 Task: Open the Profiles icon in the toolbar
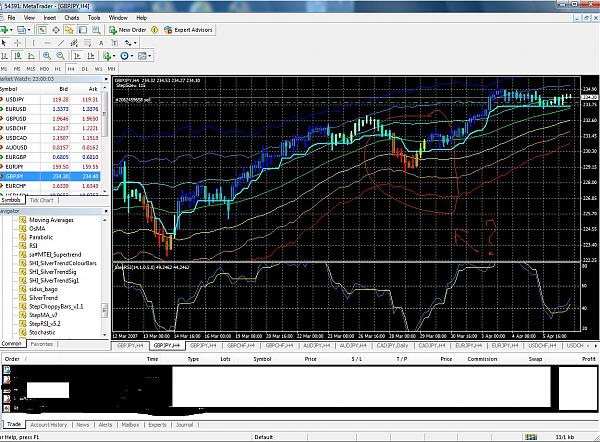click(x=21, y=30)
